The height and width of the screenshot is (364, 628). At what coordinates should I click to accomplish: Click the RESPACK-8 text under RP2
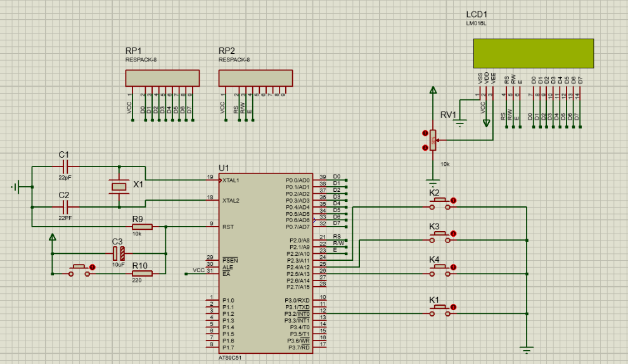pyautogui.click(x=234, y=60)
